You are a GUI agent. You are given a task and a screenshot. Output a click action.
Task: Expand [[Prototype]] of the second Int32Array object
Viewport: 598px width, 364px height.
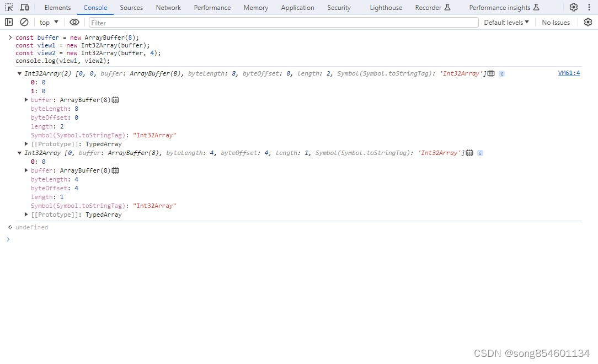pos(26,215)
